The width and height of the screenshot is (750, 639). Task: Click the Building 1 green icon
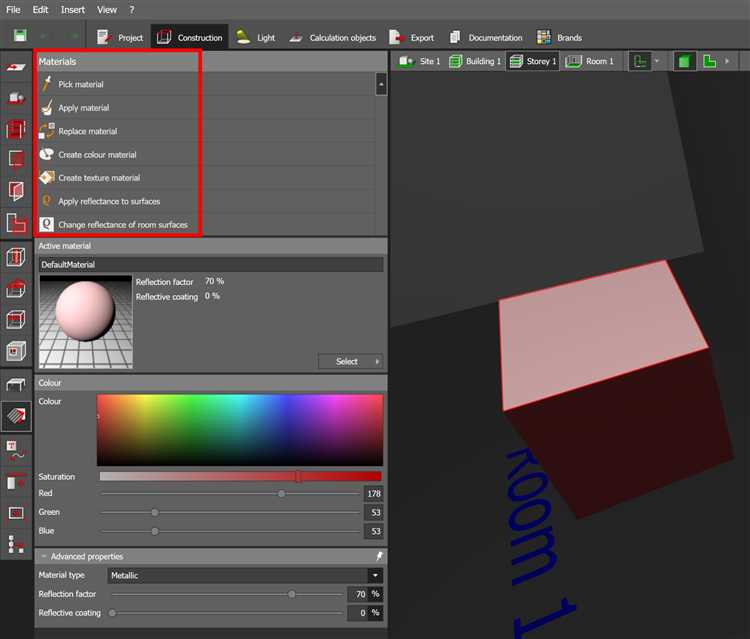(x=455, y=61)
